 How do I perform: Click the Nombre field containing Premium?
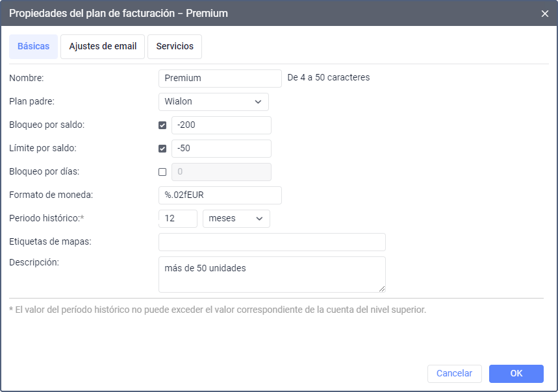pyautogui.click(x=220, y=79)
